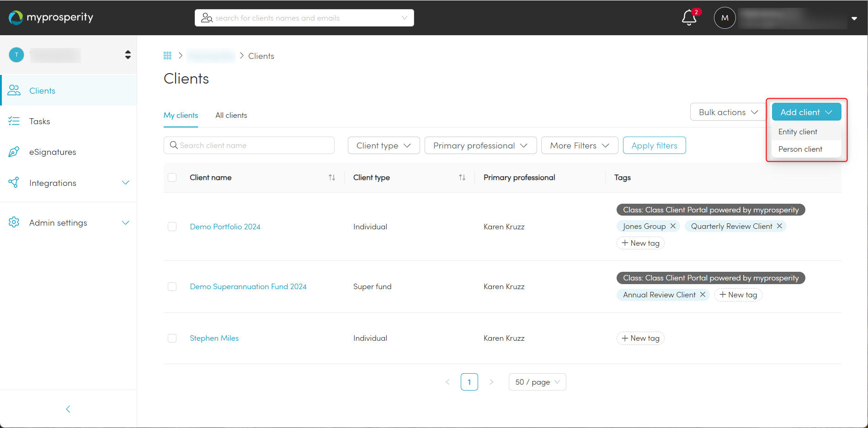Open the Client type filter
This screenshot has width=868, height=428.
[383, 145]
